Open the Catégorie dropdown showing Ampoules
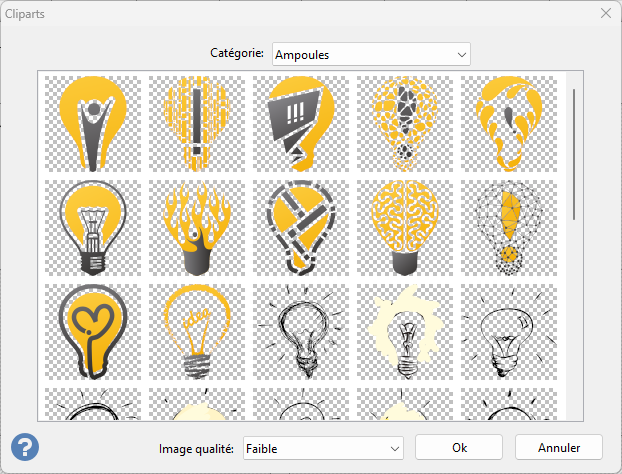622x474 pixels. [371, 54]
